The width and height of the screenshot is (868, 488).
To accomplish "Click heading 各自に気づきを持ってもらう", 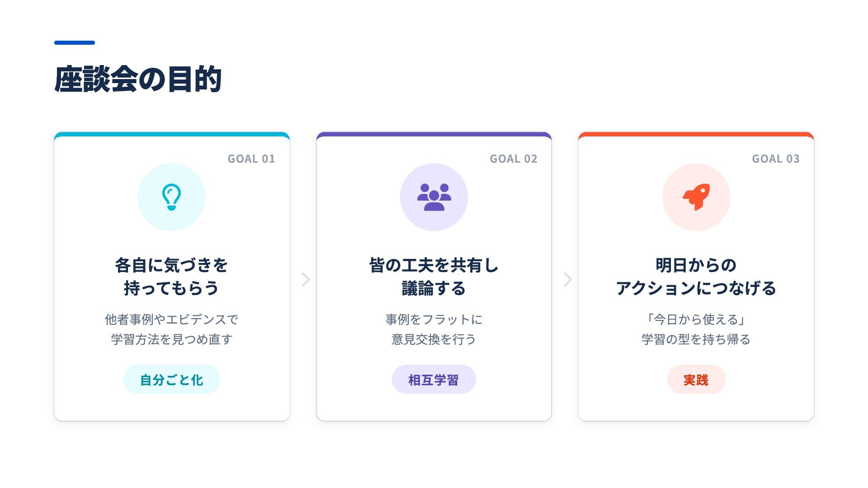I will tap(172, 277).
